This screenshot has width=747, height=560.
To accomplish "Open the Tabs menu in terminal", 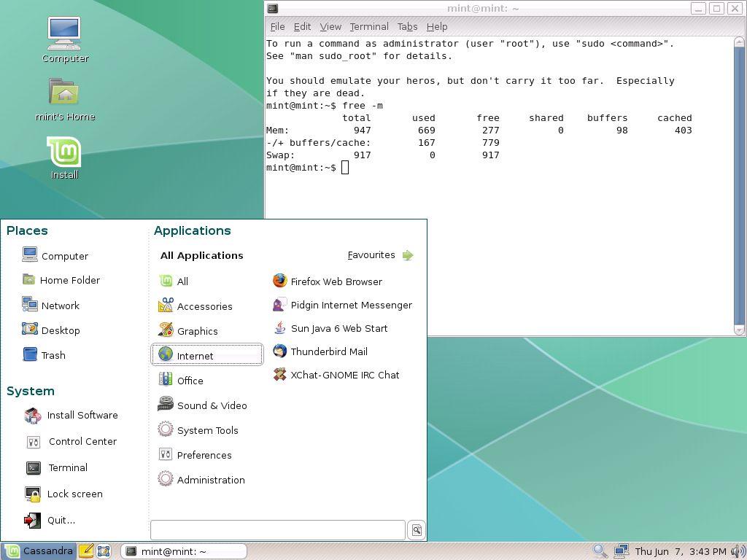I will tap(407, 26).
